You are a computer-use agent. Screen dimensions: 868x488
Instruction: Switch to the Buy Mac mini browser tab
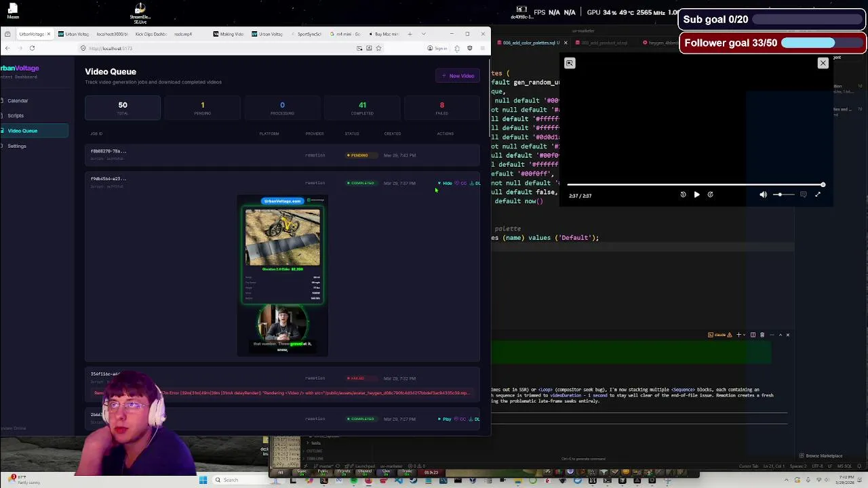coord(384,34)
